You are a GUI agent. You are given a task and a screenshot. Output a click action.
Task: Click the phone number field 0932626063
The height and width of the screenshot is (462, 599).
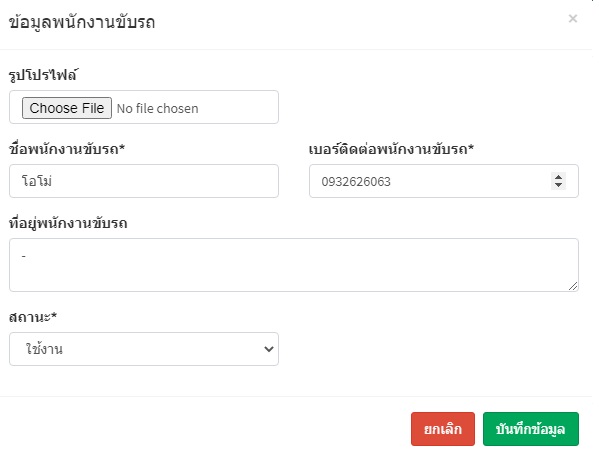click(x=444, y=181)
